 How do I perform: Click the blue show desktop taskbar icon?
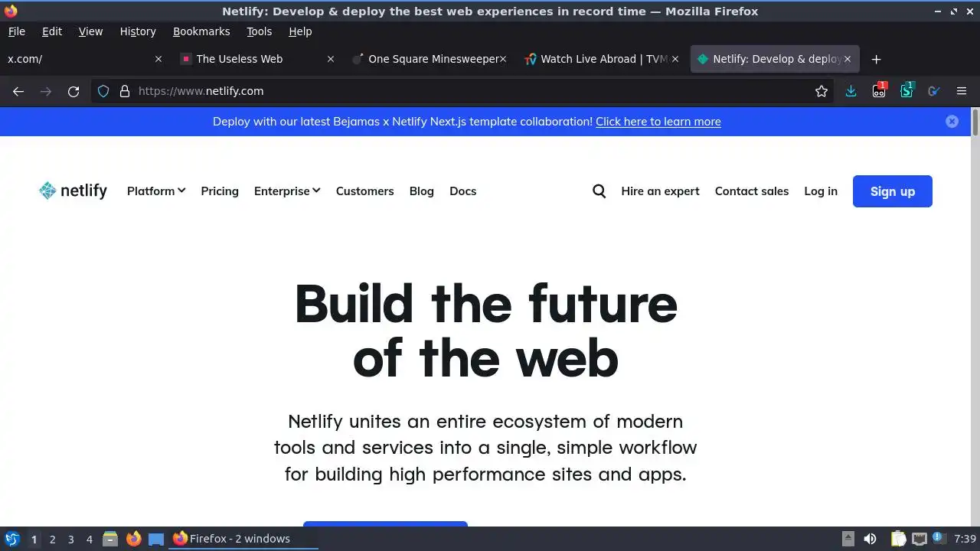[156, 539]
